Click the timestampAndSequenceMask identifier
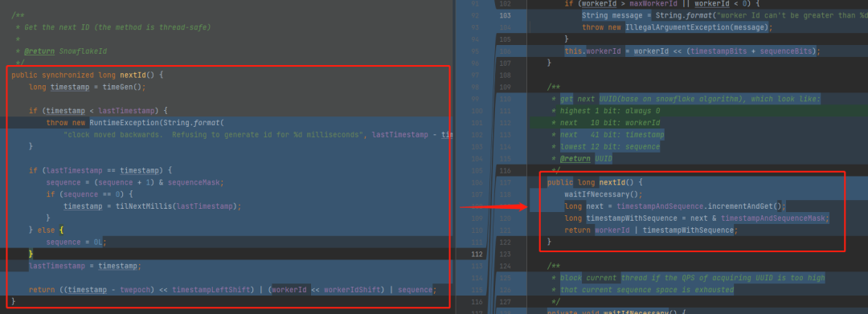The height and width of the screenshot is (314, 868). pos(775,218)
